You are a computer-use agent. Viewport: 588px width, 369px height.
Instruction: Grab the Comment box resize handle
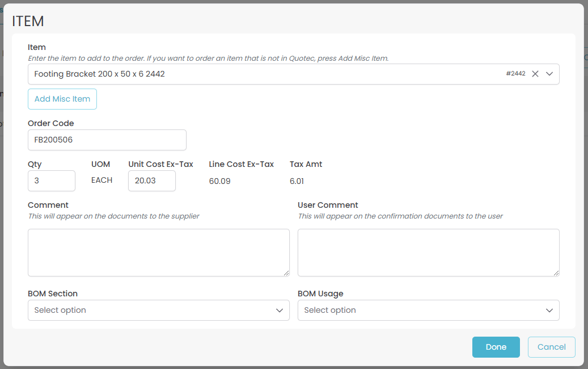click(286, 273)
